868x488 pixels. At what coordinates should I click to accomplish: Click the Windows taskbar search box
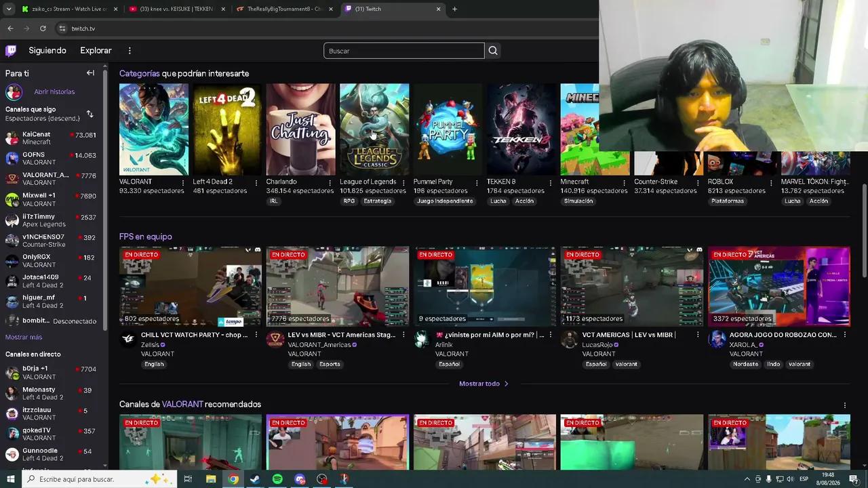(99, 479)
